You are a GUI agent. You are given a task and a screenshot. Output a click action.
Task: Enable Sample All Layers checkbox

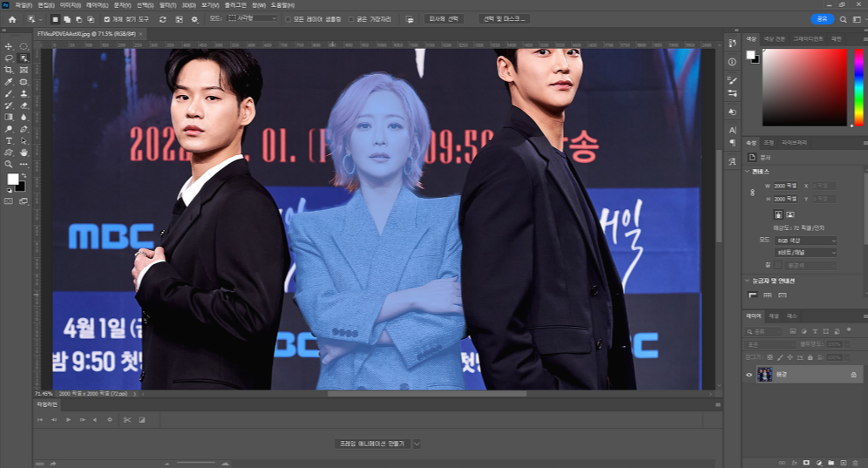pyautogui.click(x=288, y=19)
